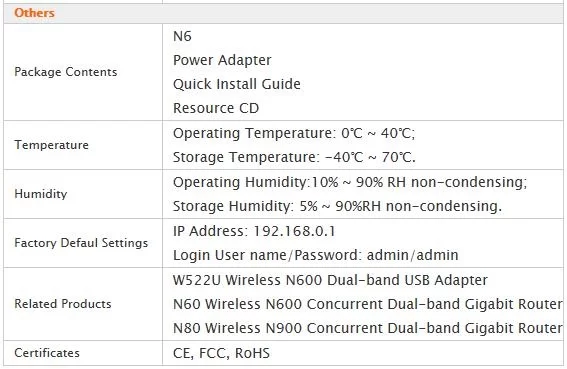Click the IP Address 192.168.0.1 text
Viewport: 567px width, 369px height.
point(254,231)
